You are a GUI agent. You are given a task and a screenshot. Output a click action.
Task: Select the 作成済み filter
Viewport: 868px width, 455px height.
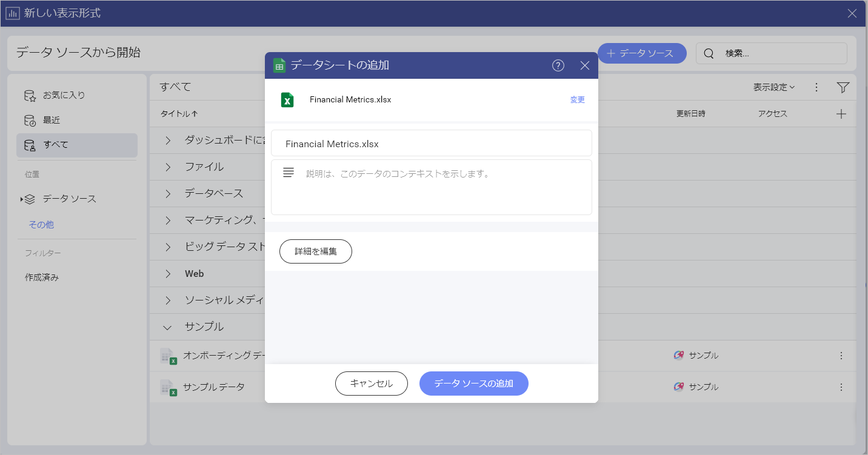coord(42,277)
